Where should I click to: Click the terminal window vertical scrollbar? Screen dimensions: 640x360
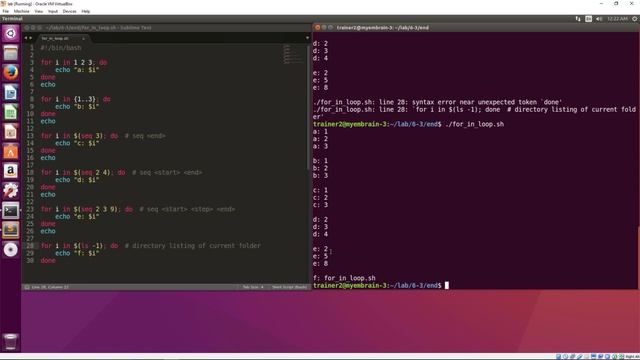638,257
